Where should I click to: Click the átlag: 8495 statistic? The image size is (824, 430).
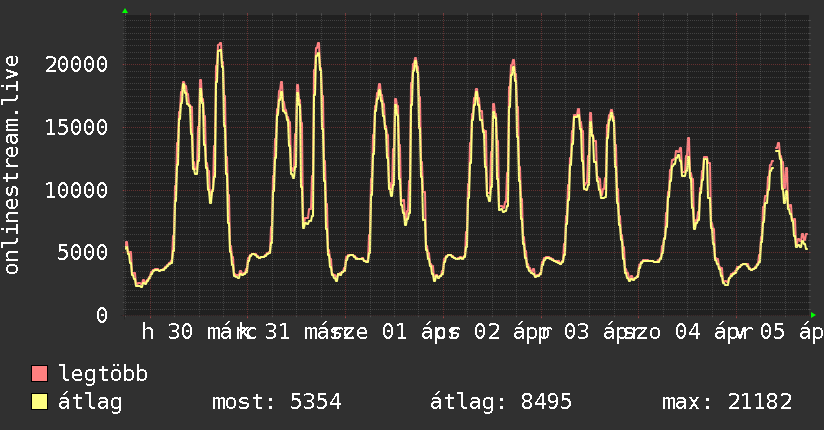coord(501,402)
